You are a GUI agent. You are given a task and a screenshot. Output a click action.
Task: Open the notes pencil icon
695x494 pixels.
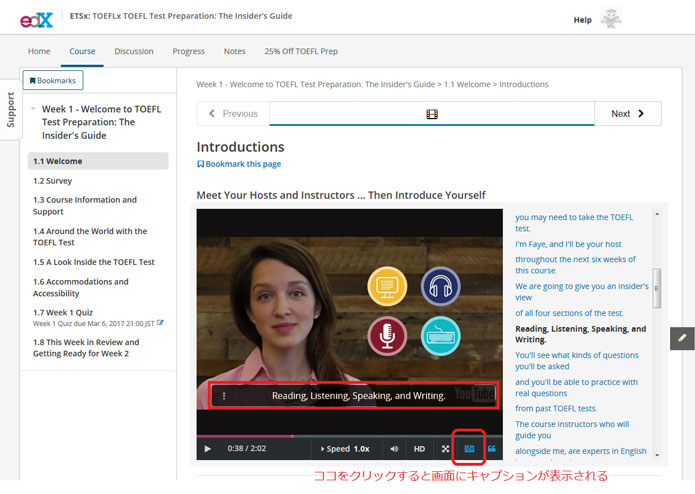(682, 338)
